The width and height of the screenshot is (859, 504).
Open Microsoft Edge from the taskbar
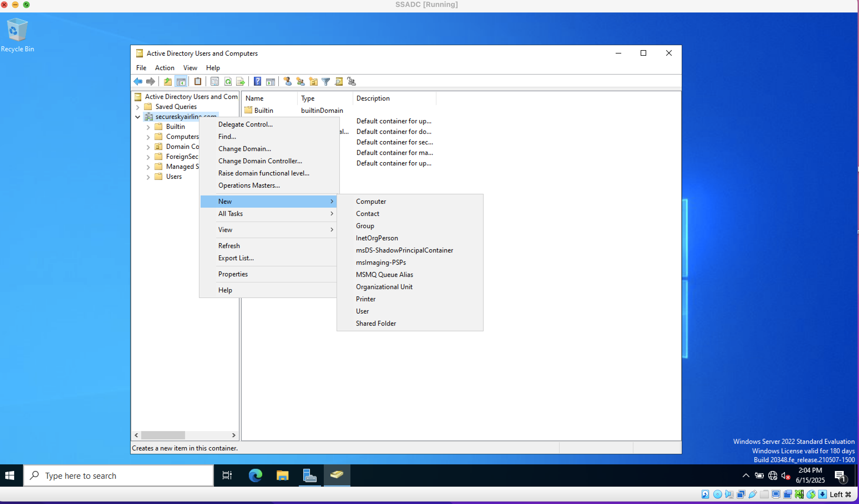click(255, 475)
